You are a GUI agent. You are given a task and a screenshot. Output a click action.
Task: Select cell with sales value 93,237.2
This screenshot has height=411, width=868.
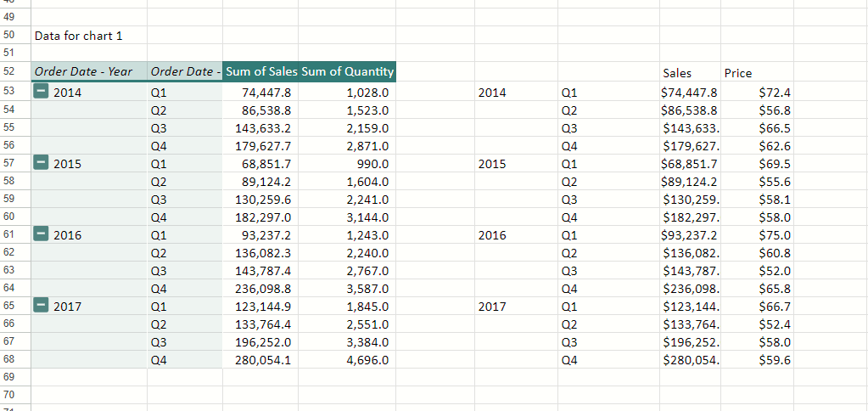pyautogui.click(x=260, y=235)
